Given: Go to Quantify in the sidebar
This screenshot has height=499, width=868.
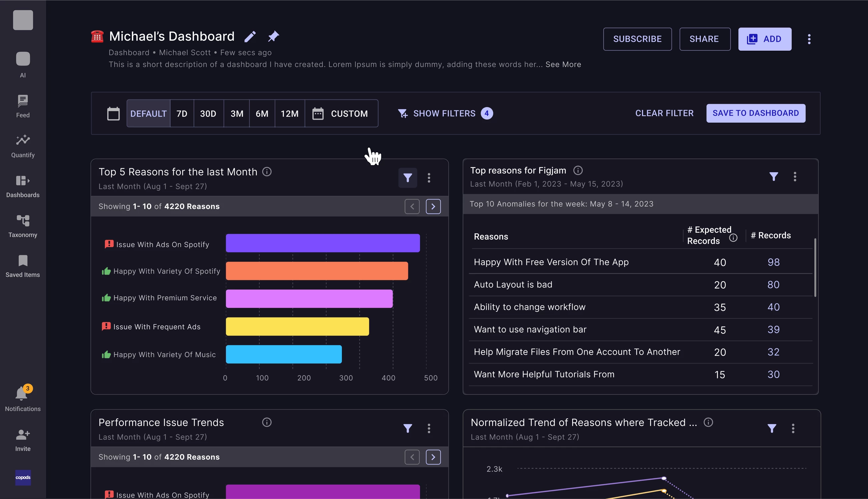Looking at the screenshot, I should coord(23,146).
